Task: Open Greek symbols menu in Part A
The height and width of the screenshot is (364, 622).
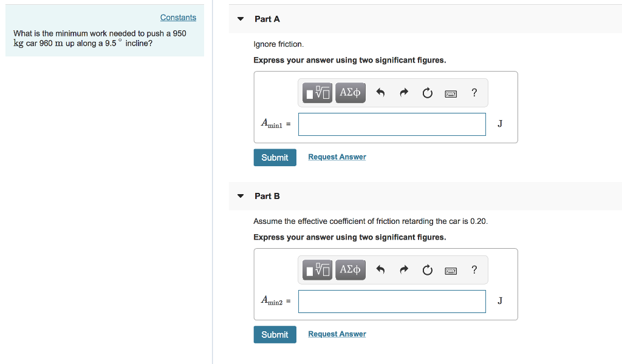Action: click(350, 93)
